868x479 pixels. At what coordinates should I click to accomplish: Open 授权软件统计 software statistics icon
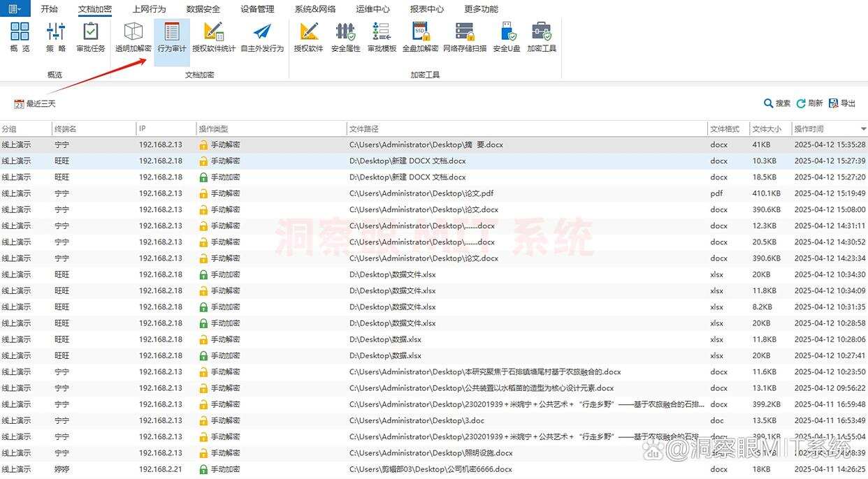213,36
